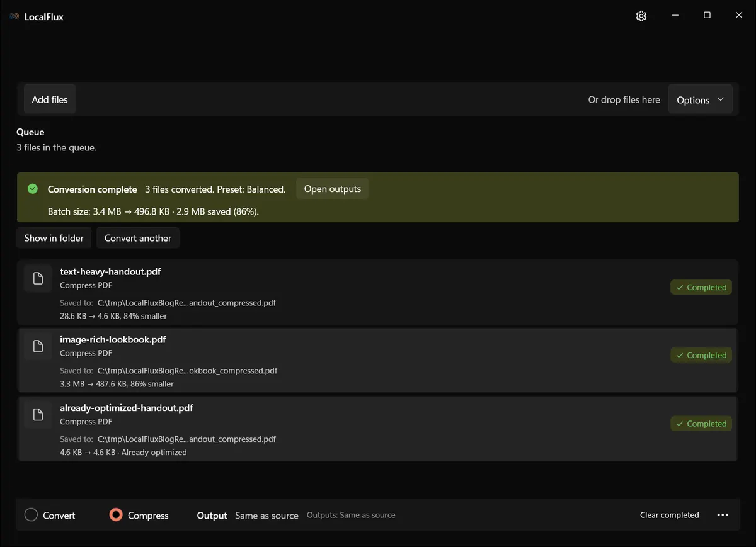Click the LocalFlux logo icon
Image resolution: width=756 pixels, height=547 pixels.
click(x=14, y=16)
